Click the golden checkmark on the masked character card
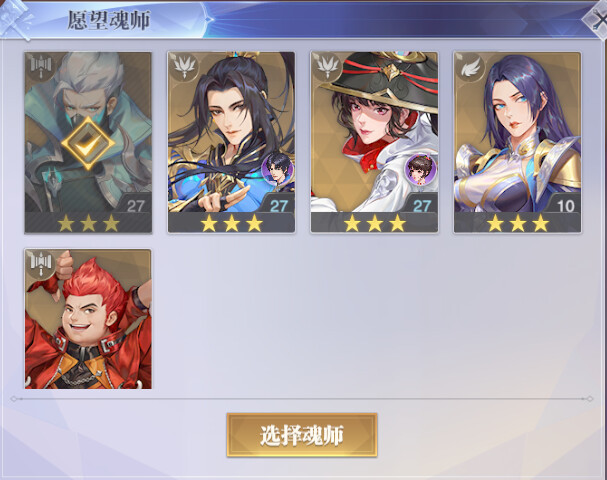Image resolution: width=607 pixels, height=480 pixels. (88, 143)
